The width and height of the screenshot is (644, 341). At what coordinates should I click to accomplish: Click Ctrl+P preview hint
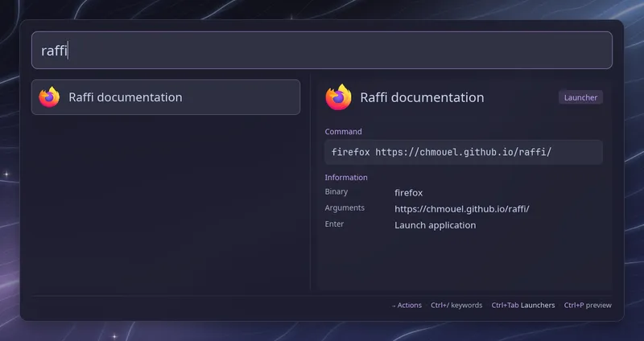coord(588,306)
